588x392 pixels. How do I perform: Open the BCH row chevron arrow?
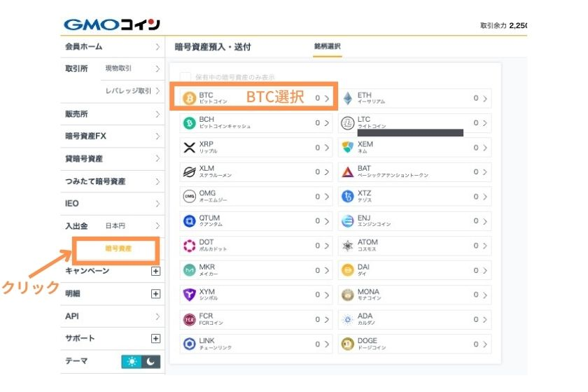tap(327, 123)
